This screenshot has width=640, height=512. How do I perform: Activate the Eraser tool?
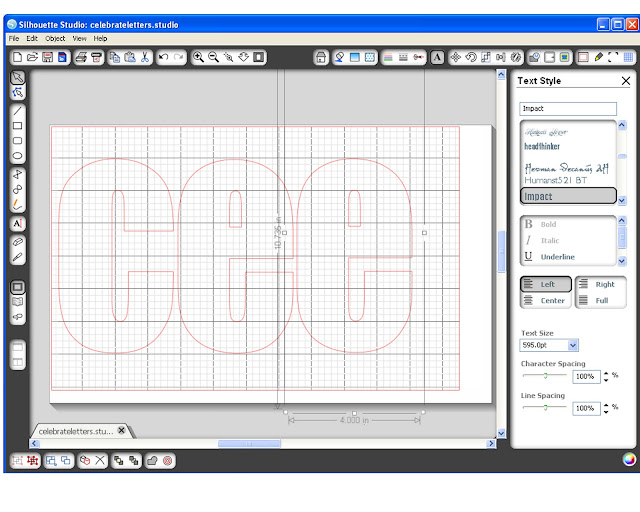pyautogui.click(x=18, y=242)
